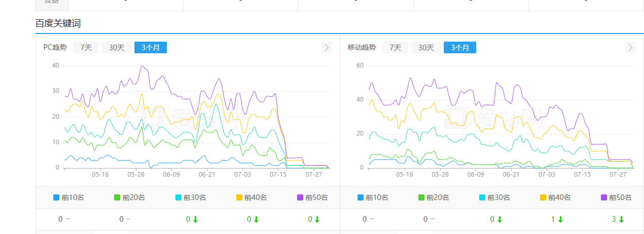Switch 移动趋势 to 30天 view
Screen dimensions: 644x234
click(x=426, y=47)
